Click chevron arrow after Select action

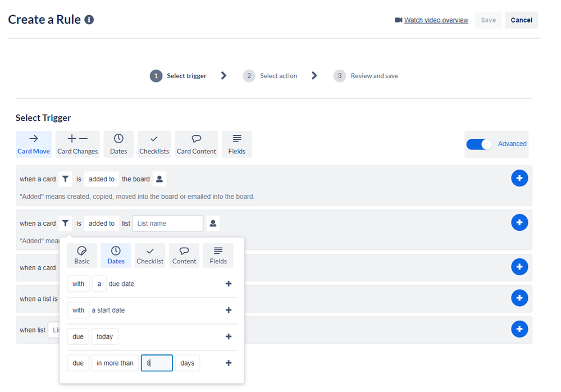pyautogui.click(x=314, y=75)
